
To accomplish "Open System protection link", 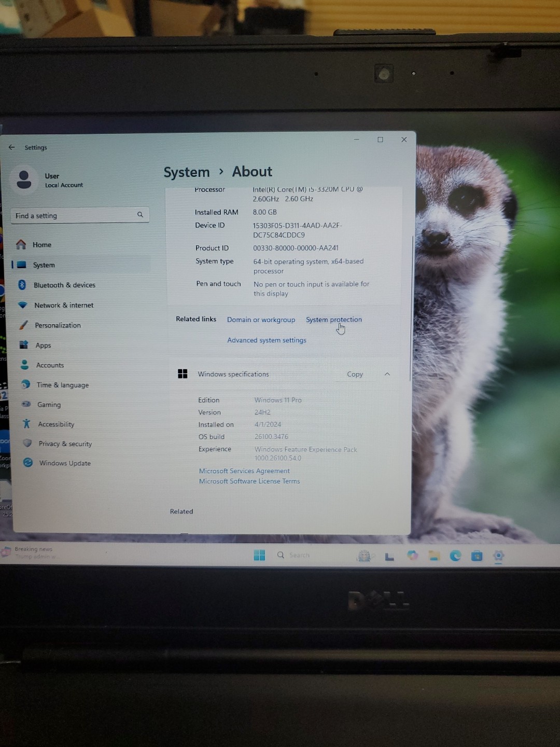I will point(334,320).
